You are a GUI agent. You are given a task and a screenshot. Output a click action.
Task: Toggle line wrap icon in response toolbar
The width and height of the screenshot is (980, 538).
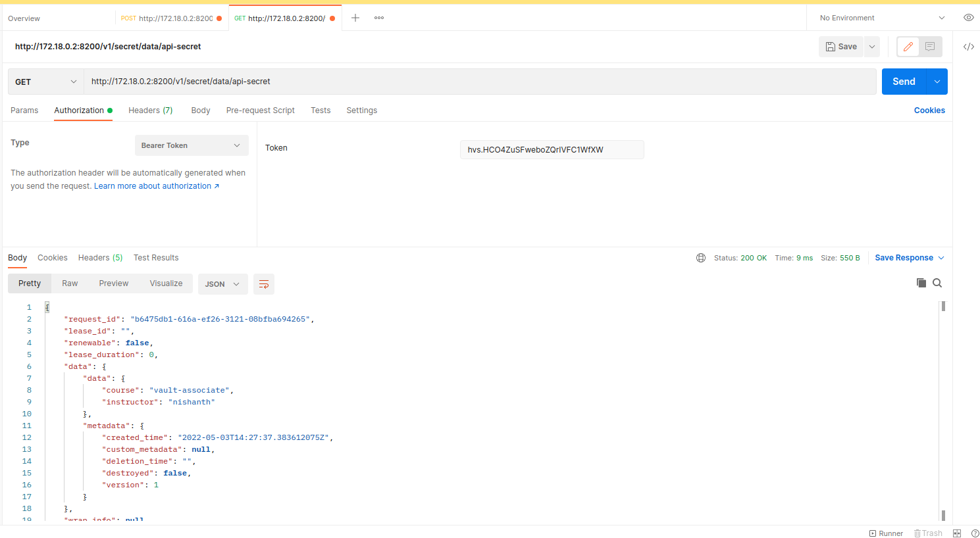(x=264, y=284)
